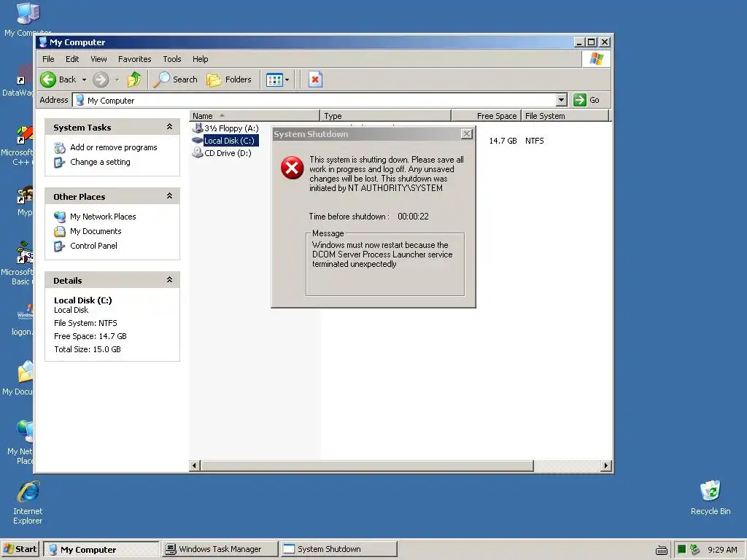The image size is (747, 560).
Task: Click the keyboard icon in system tray
Action: pos(662,550)
